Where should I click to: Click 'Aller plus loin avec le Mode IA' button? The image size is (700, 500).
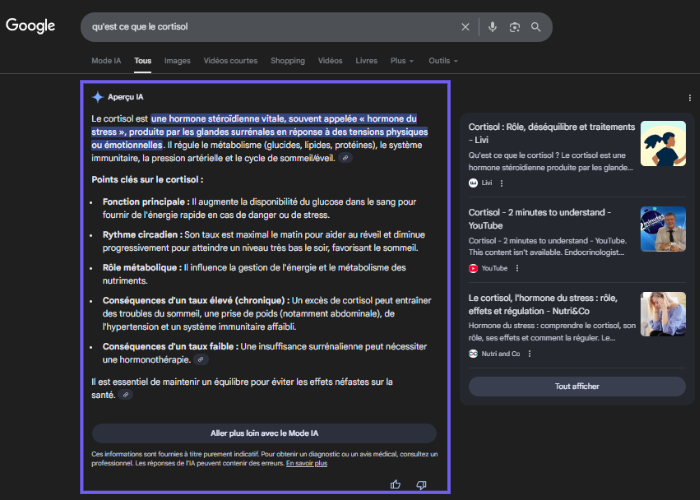click(264, 433)
